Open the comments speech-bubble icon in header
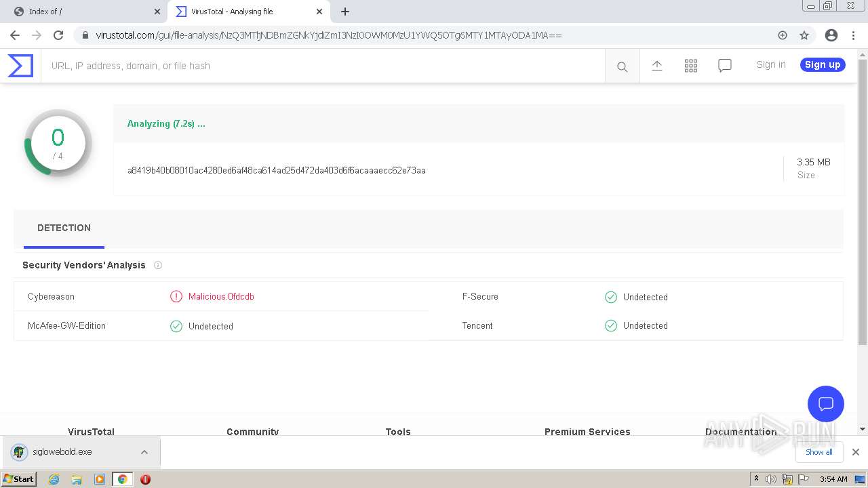The image size is (868, 488). [x=724, y=66]
